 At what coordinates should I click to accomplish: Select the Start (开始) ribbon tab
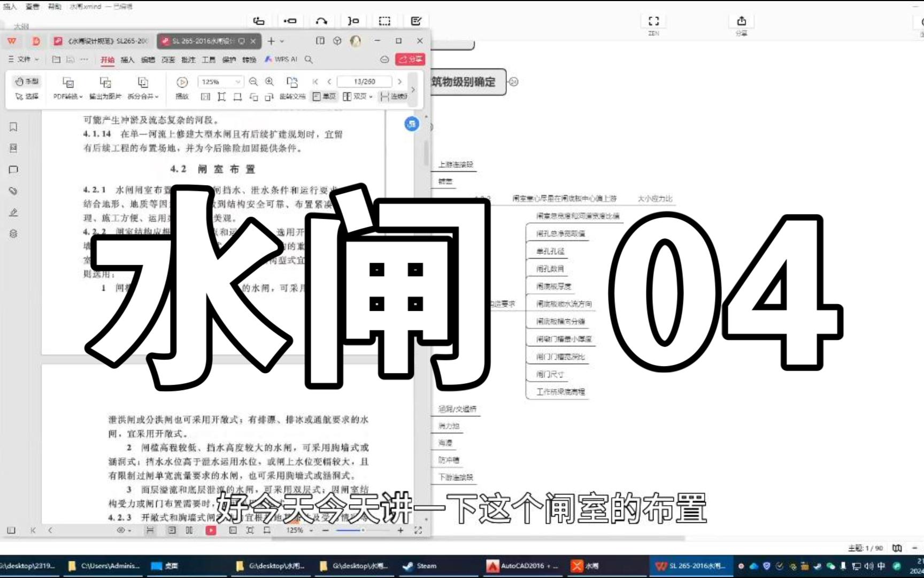107,59
